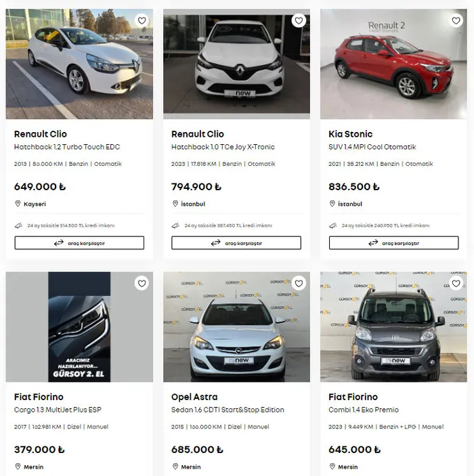The image size is (474, 476).
Task: Favorite the 2013 Renault Clio with heart icon
Action: [142, 20]
